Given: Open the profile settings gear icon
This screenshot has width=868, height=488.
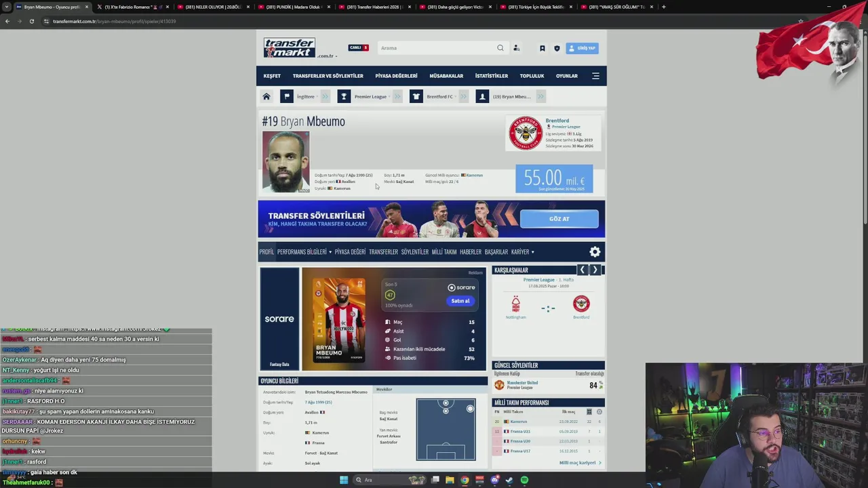Looking at the screenshot, I should (x=595, y=251).
